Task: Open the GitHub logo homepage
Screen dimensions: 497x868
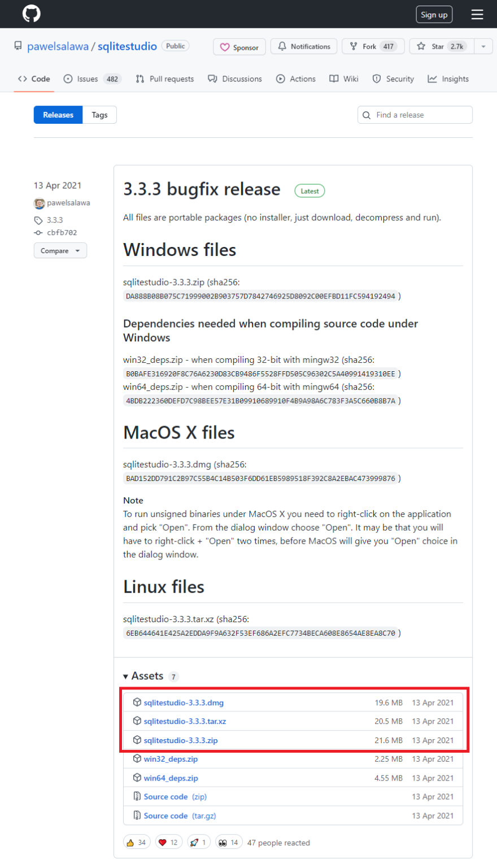Action: pyautogui.click(x=32, y=14)
